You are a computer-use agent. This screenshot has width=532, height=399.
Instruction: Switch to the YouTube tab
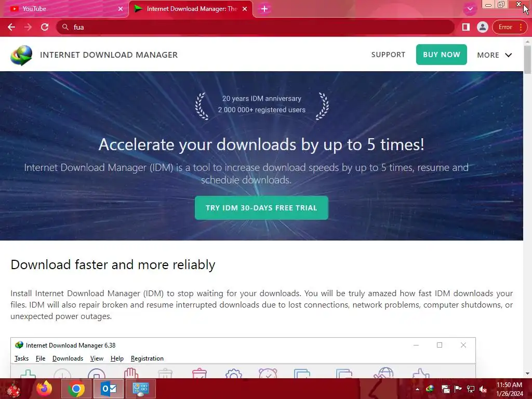pos(64,9)
